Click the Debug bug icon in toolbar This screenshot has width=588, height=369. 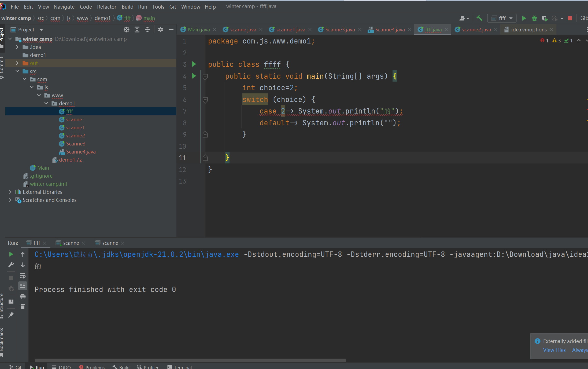(534, 18)
